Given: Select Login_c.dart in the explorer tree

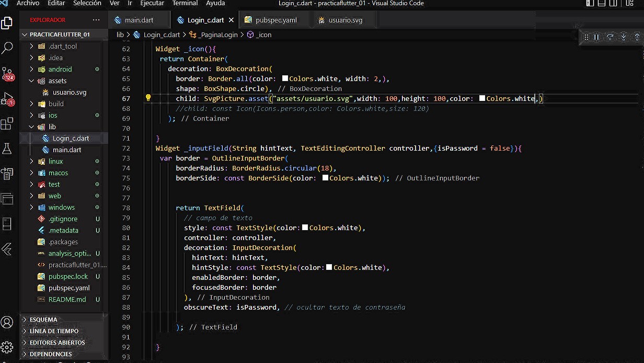Looking at the screenshot, I should pos(63,138).
